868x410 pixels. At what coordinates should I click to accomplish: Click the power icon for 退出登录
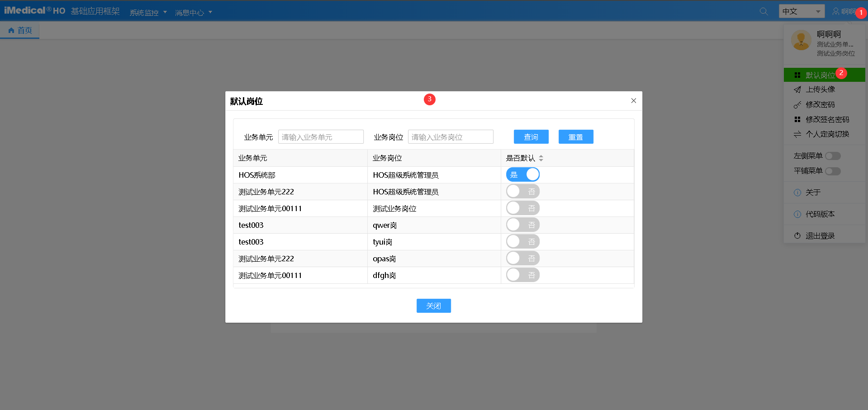tap(797, 236)
